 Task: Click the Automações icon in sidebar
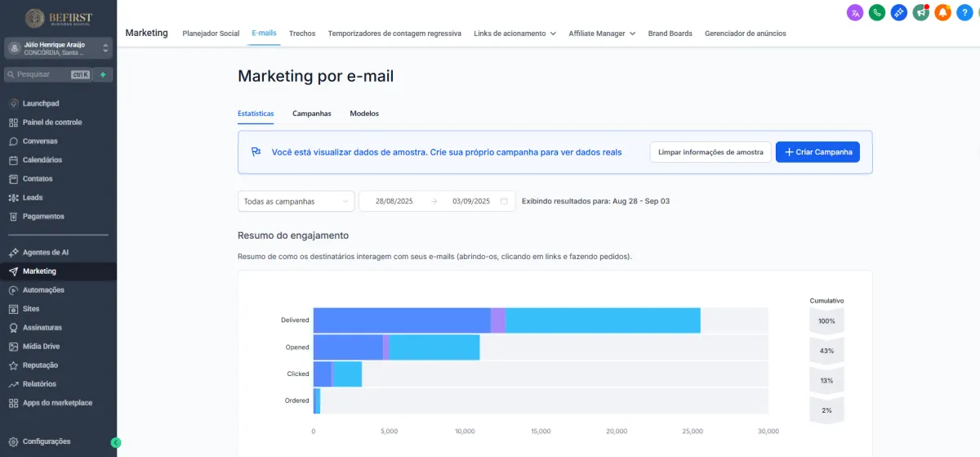click(x=13, y=290)
